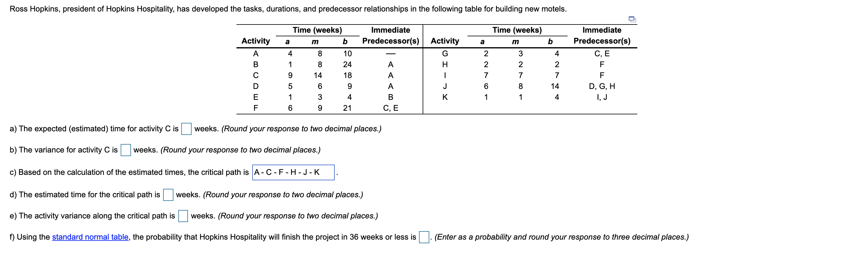Open the standard normal table link
Viewport: 868px width, 262px height.
coord(90,237)
